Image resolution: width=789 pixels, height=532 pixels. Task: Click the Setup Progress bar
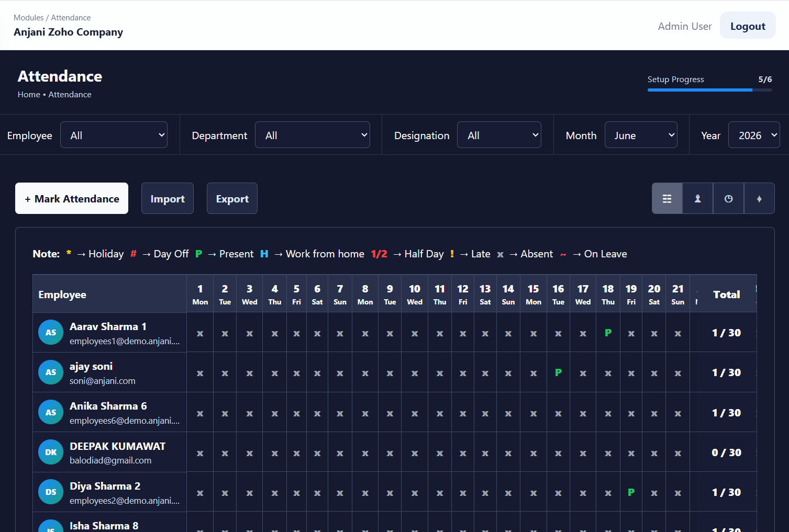709,90
